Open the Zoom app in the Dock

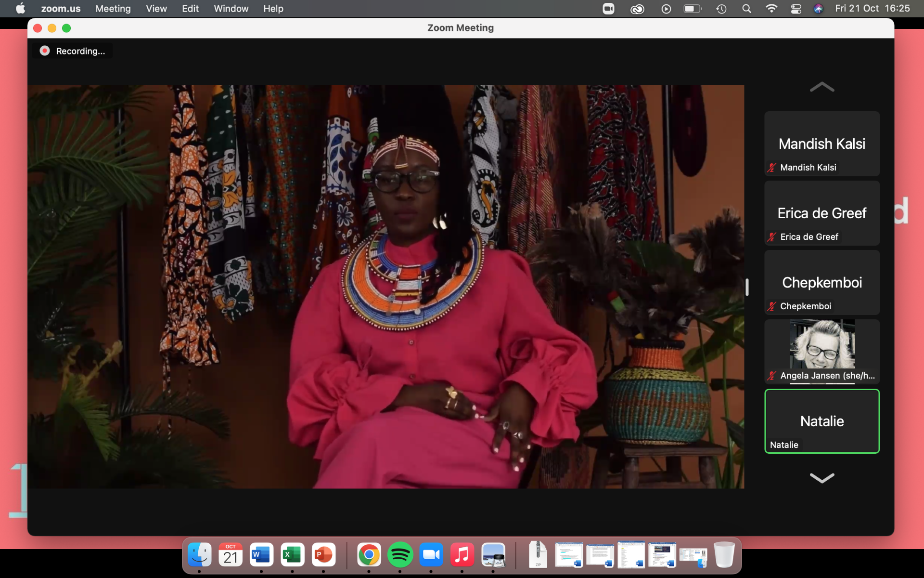(x=431, y=555)
